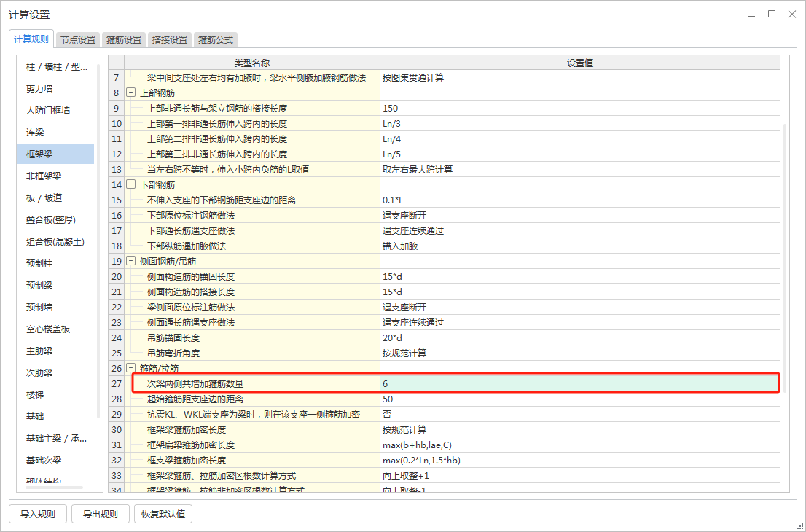Switch to the 搭接设置 tab

pos(170,39)
